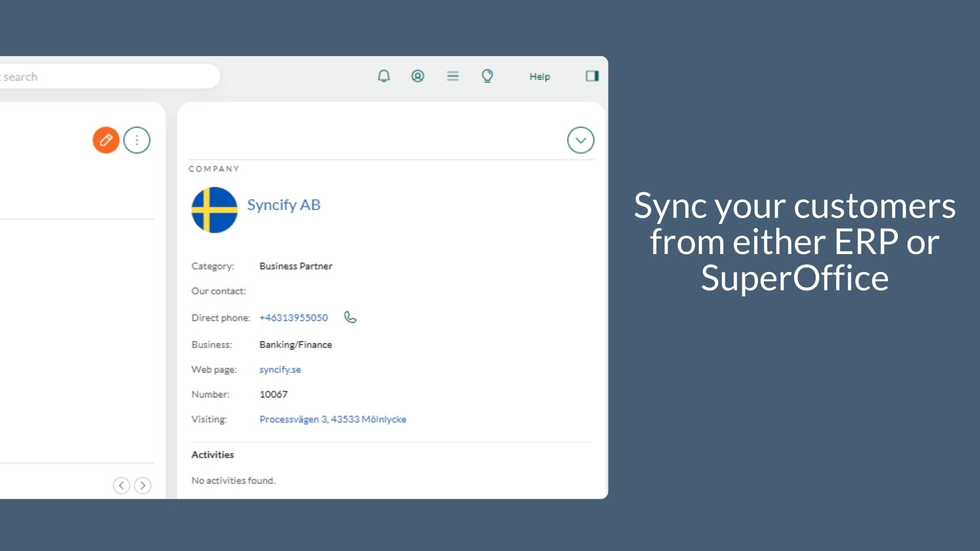Click the orange pencil edit button
The height and width of the screenshot is (551, 980).
pos(106,140)
